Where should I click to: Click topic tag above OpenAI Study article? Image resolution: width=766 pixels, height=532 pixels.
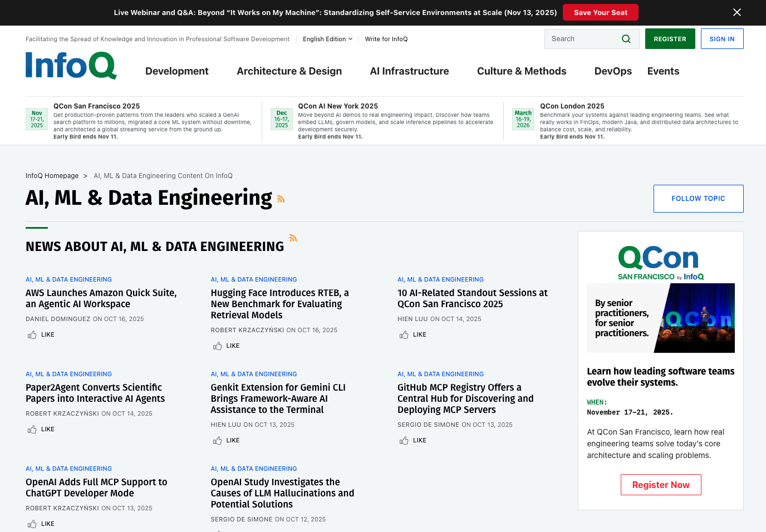point(254,469)
